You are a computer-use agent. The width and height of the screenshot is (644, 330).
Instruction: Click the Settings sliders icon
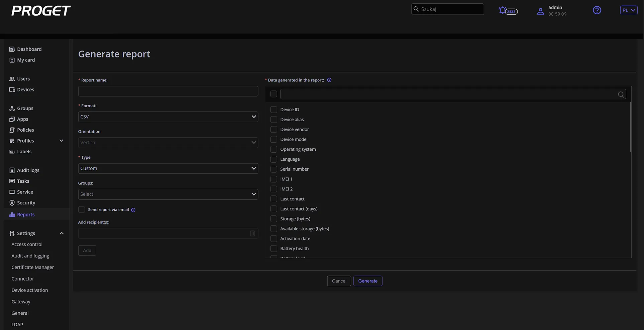coord(12,233)
